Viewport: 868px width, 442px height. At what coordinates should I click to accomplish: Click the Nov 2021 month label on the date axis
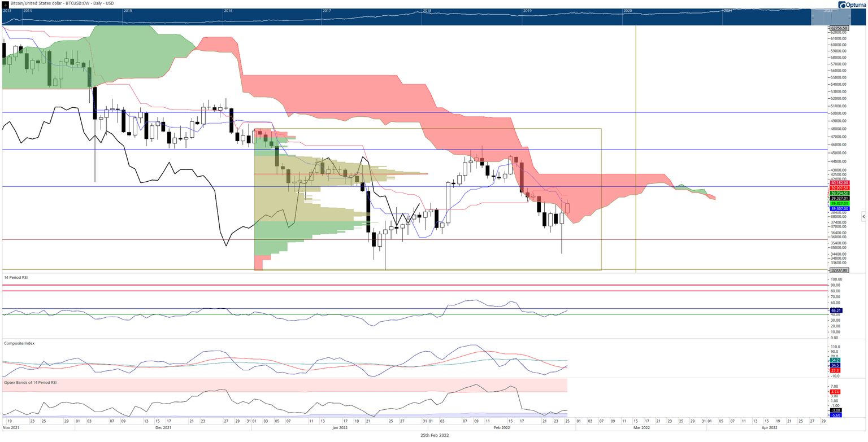tap(12, 427)
